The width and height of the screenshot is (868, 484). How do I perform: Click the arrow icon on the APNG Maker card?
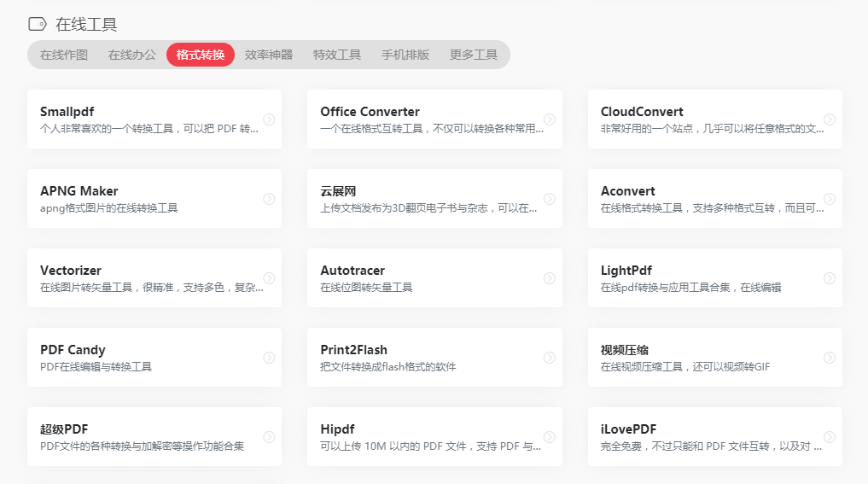tap(269, 198)
